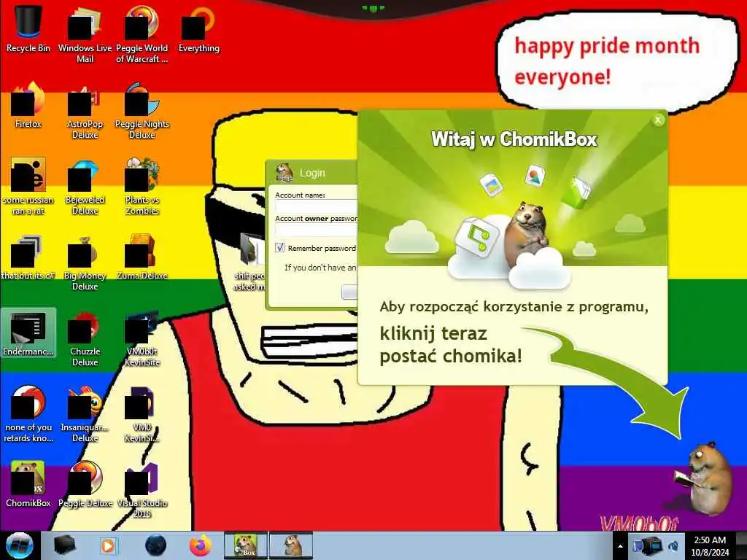The width and height of the screenshot is (747, 560).
Task: Click the hamster icon in the Login title bar
Action: pyautogui.click(x=285, y=172)
